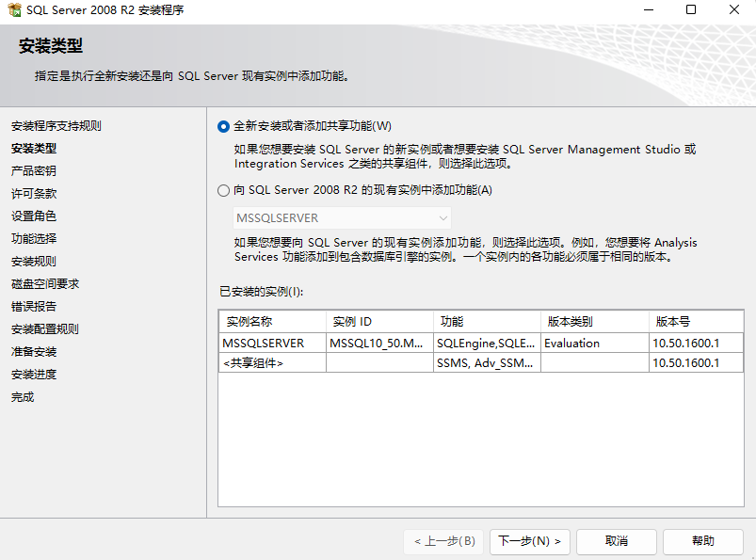Click the Evaluation edition cell
The image size is (756, 560).
(594, 344)
